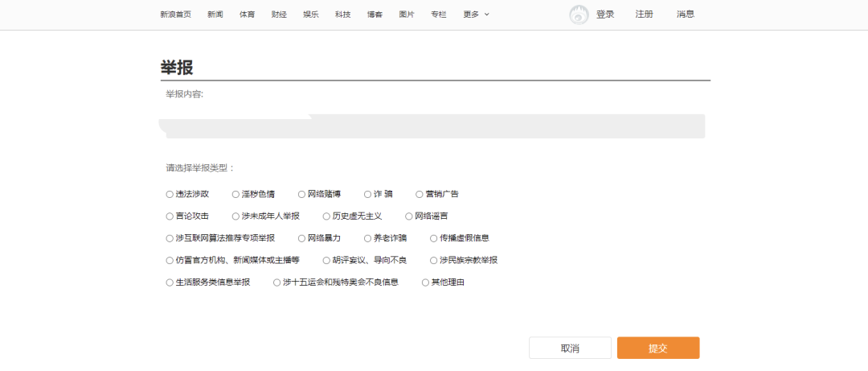
Task: Open the 消息 messages link
Action: 686,14
